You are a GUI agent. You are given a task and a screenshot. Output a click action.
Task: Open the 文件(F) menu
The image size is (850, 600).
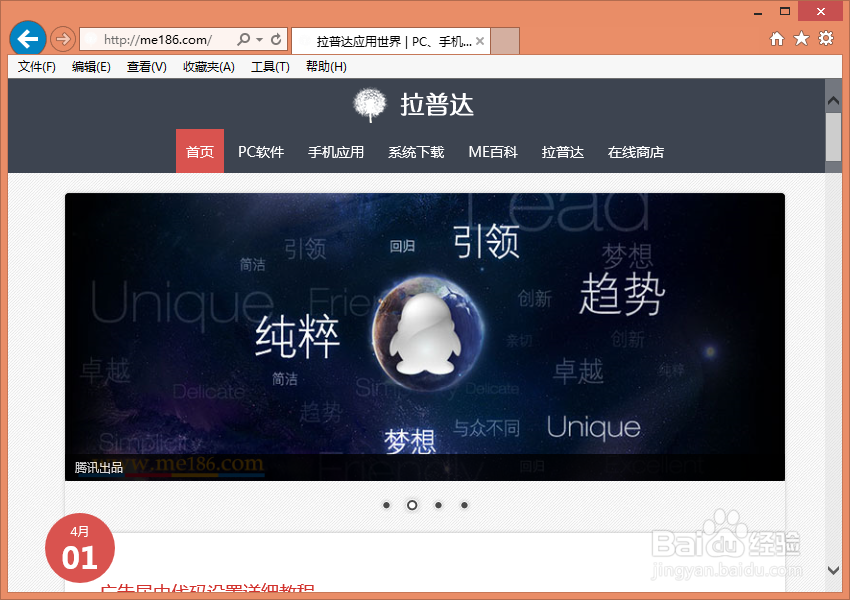37,67
